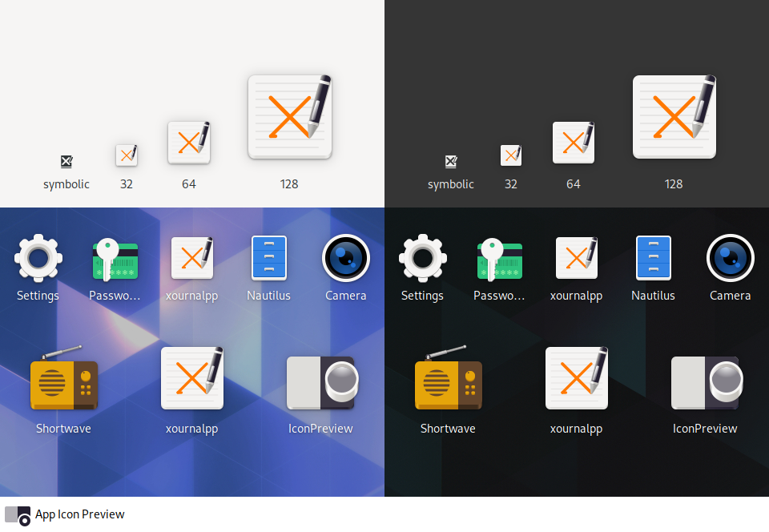Click 'Camera' label on blue wallpaper
Screen dimensions: 769x532
[346, 296]
